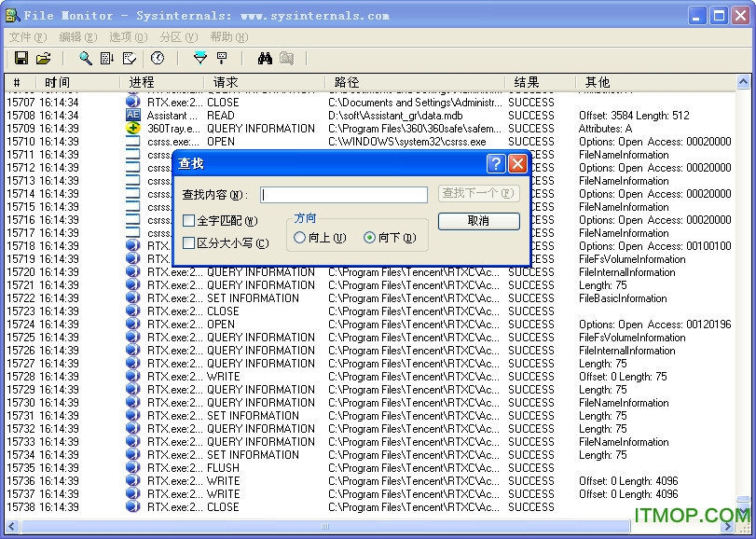Enable the 全字匹配 whole word checkbox
This screenshot has width=756, height=539.
coord(188,221)
